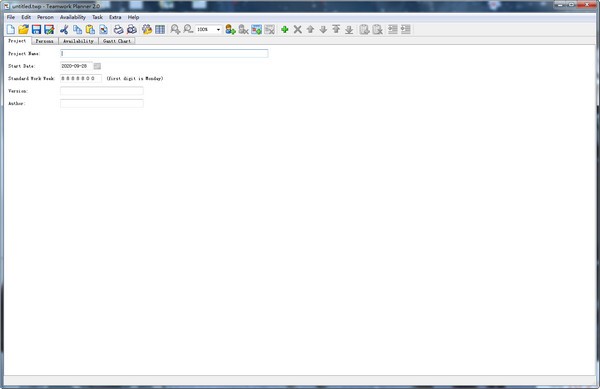600x389 pixels.
Task: Click the Standard Work Week field
Action: 81,78
